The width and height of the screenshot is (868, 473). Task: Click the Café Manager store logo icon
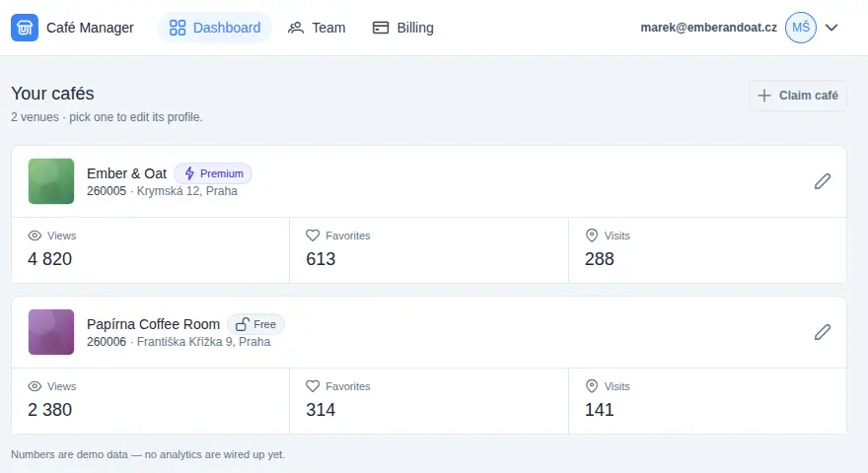pos(25,28)
